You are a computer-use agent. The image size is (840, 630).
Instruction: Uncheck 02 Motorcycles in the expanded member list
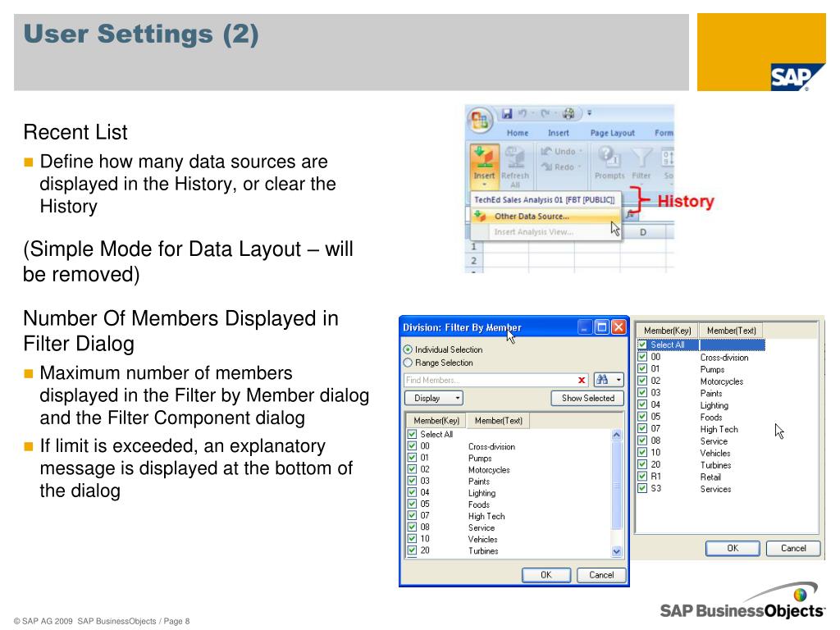(643, 381)
